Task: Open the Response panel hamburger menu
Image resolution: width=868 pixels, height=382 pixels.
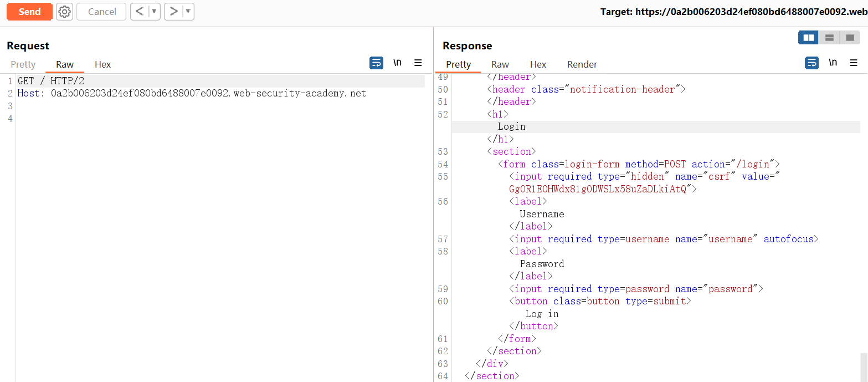Action: (854, 63)
